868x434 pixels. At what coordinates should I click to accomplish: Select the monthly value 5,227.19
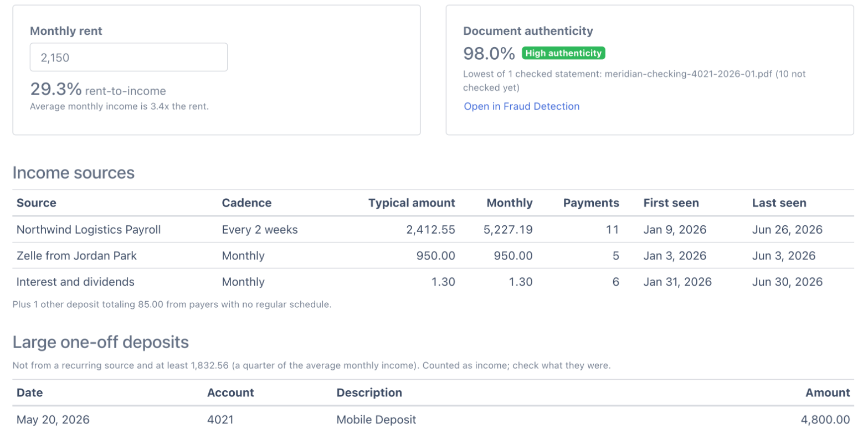click(x=509, y=230)
